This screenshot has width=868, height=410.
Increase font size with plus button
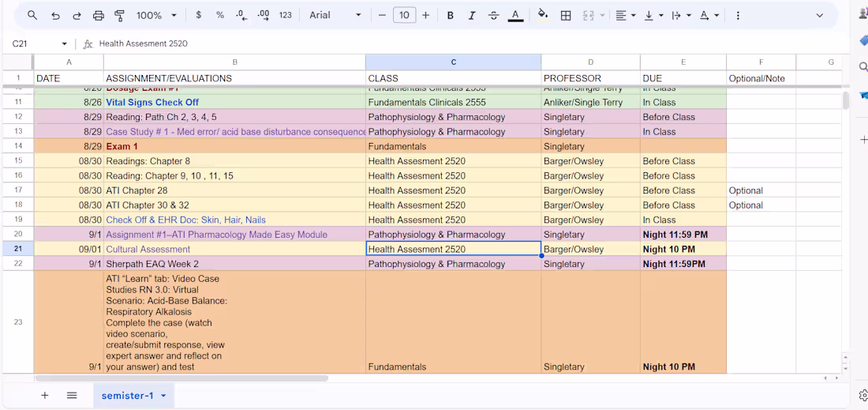[x=425, y=16]
